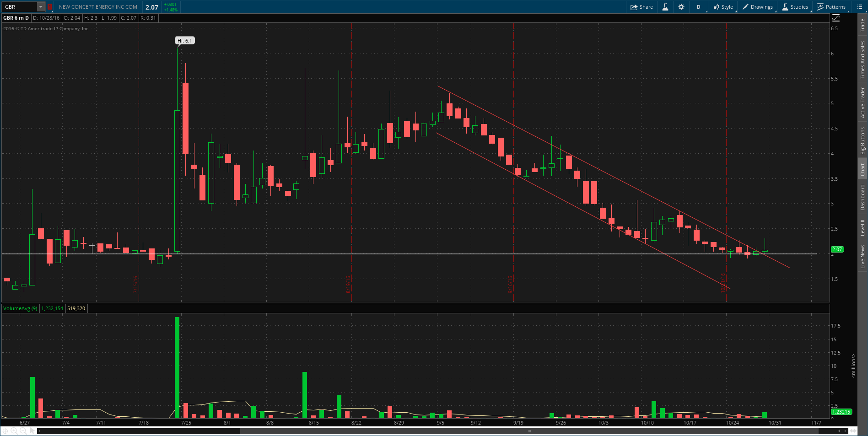
Task: Switch to the Active Trader side tab
Action: (863, 102)
